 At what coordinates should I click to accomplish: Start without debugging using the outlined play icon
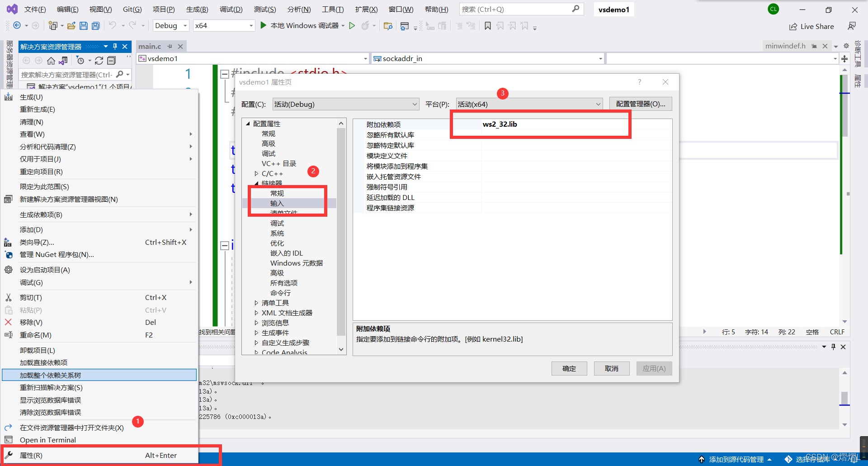(352, 26)
